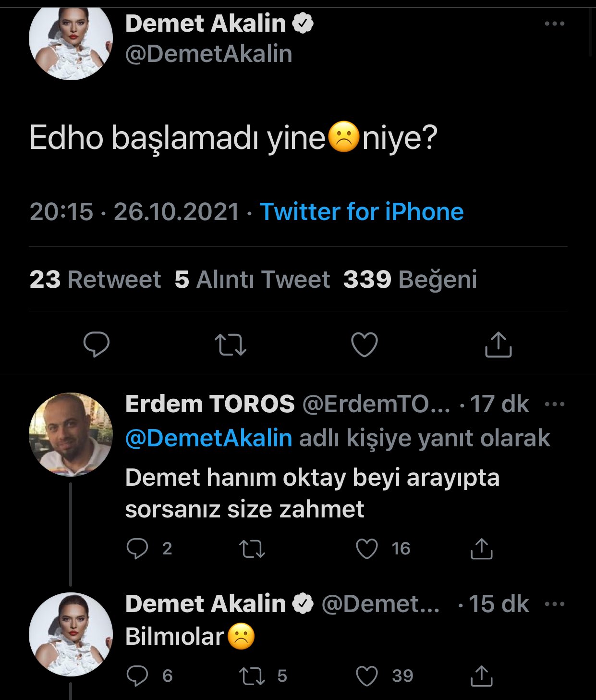Screen dimensions: 596x700
Task: Reply to the main Edho tweet
Action: pyautogui.click(x=97, y=344)
